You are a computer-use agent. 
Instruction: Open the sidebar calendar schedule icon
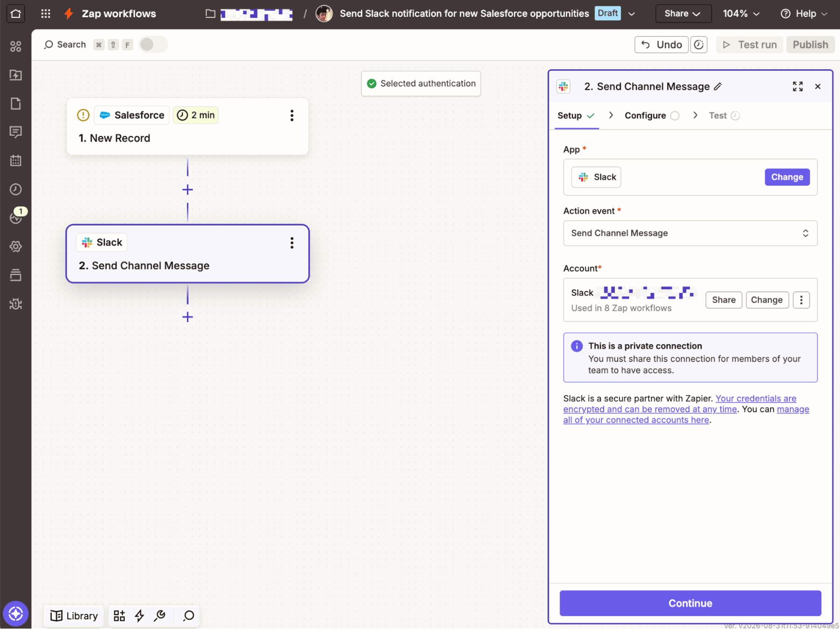(x=16, y=160)
